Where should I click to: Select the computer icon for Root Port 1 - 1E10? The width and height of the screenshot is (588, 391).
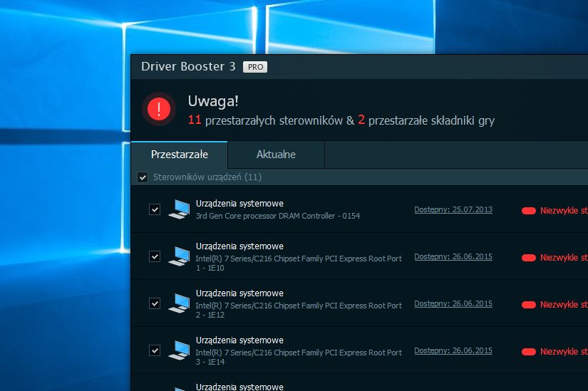click(179, 256)
